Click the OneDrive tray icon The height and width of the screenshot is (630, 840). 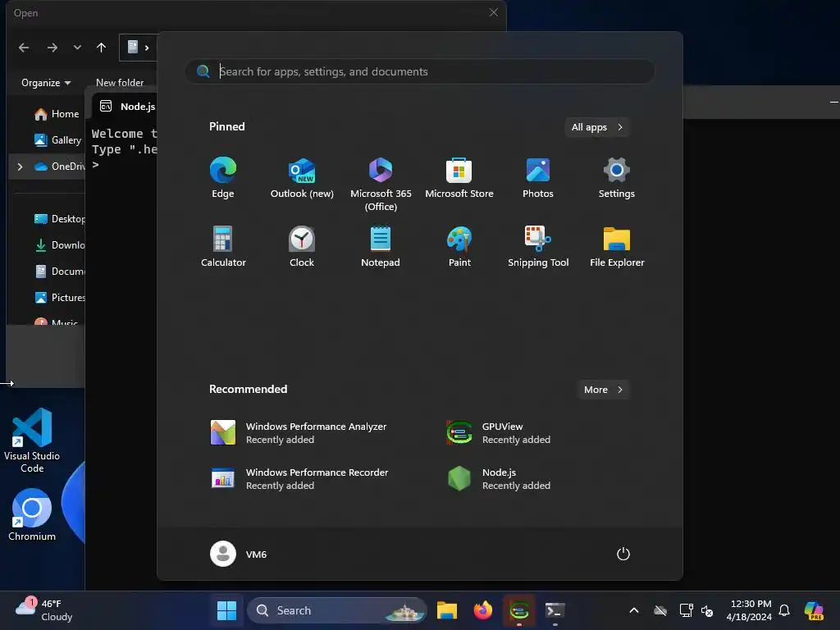point(660,610)
